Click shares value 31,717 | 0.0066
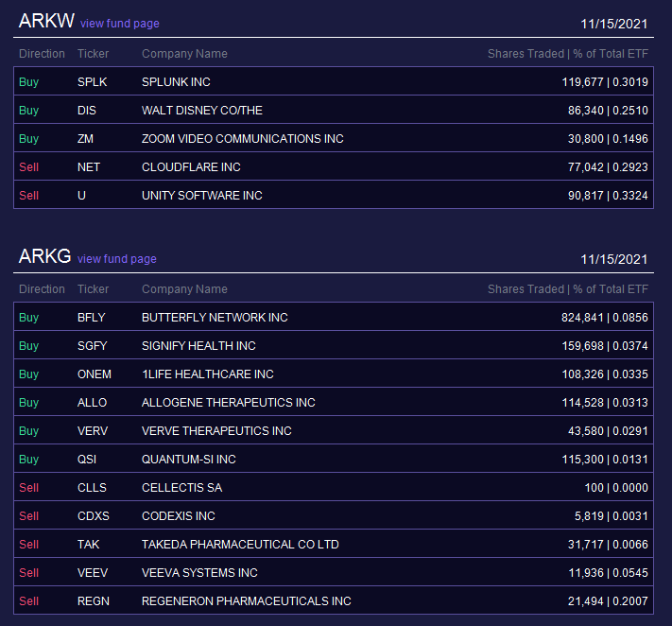The height and width of the screenshot is (626, 672). tap(608, 544)
